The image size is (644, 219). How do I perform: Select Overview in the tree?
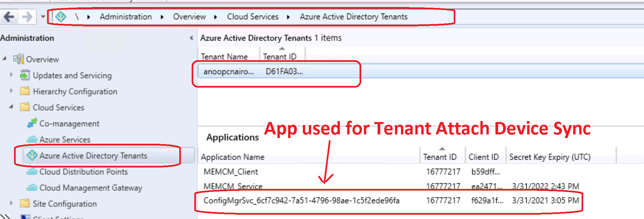42,59
